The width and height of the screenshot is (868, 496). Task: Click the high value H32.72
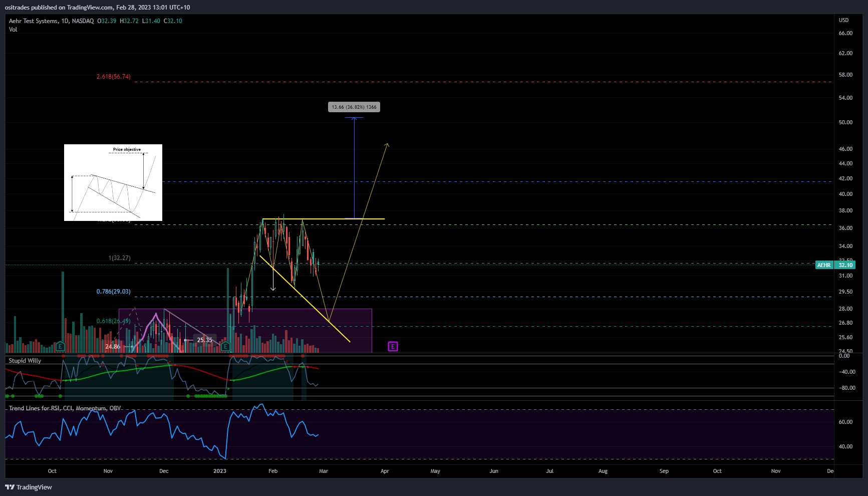pos(129,21)
